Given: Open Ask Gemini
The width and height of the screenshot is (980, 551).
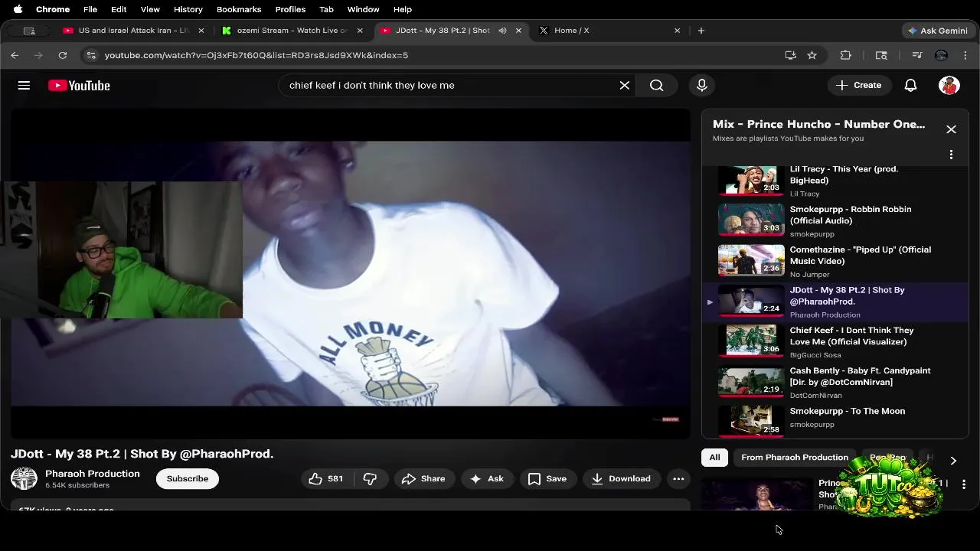Looking at the screenshot, I should point(937,31).
